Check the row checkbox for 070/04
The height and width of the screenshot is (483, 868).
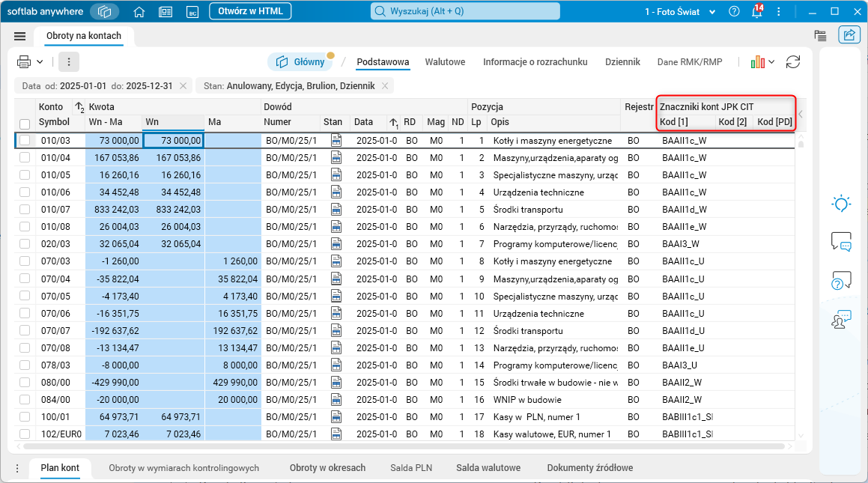25,279
